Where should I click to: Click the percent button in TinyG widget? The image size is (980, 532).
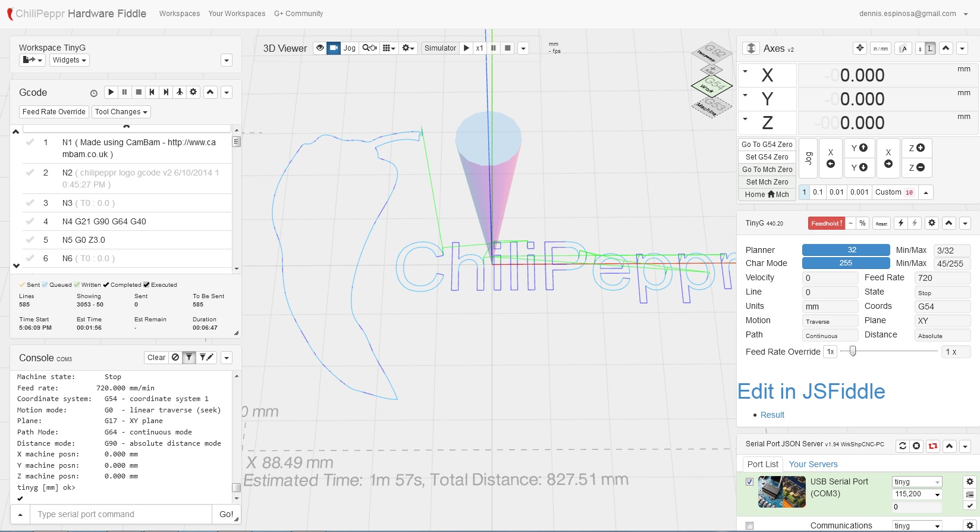pos(862,223)
